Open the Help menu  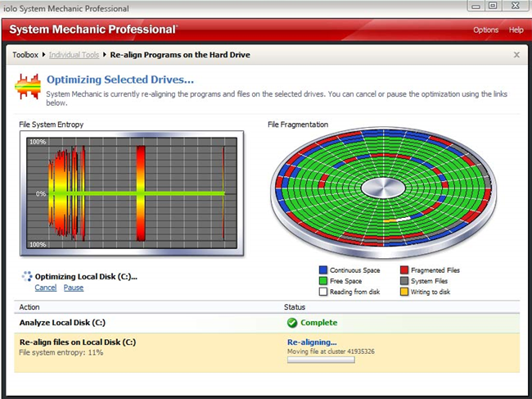click(516, 30)
